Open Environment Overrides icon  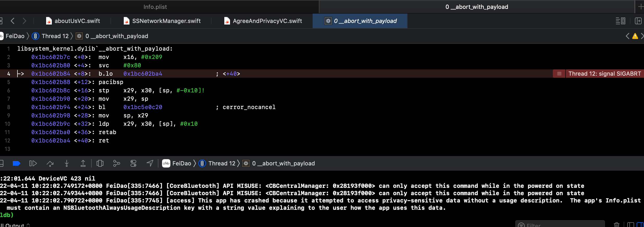click(x=133, y=163)
